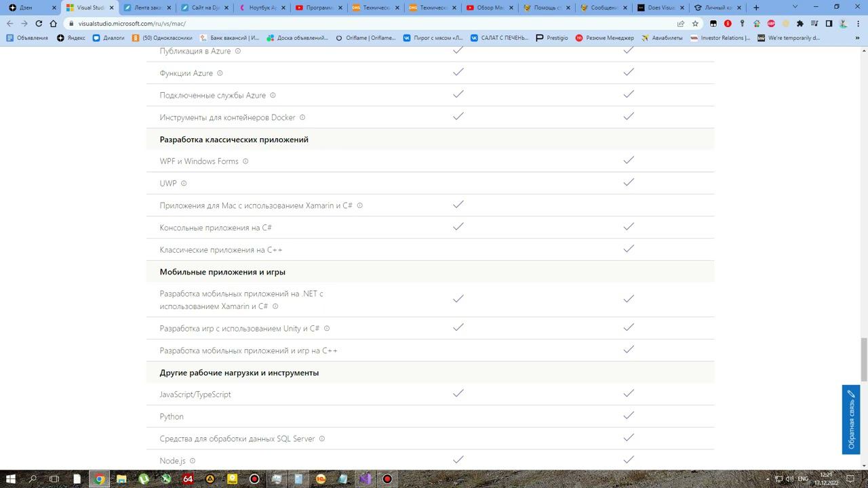Viewport: 868px width, 488px height.
Task: Open Авиабилеты bookmark
Action: [x=662, y=38]
